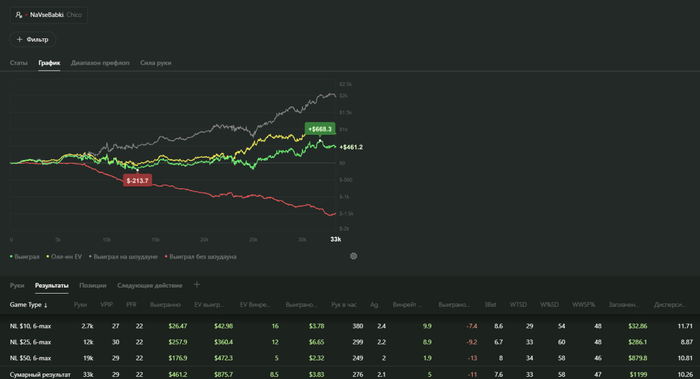The image size is (700, 379).
Task: Open the Следующее действие report tab
Action: coord(150,285)
